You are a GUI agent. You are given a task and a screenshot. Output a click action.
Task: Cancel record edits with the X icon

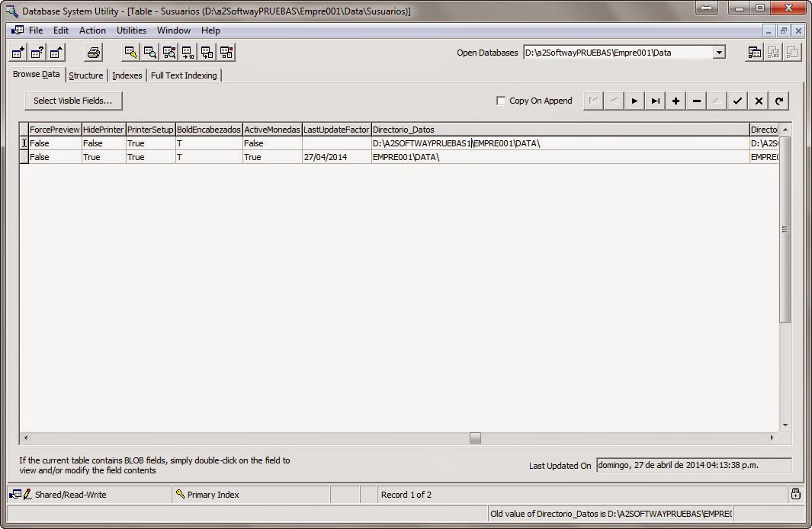pyautogui.click(x=757, y=101)
